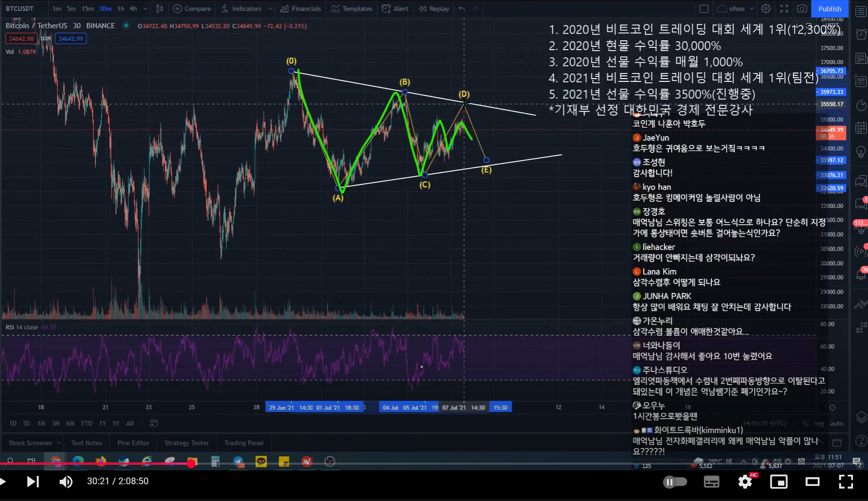Screen dimensions: 868x501
Task: Open private chats with notification badge
Action: 860,204
